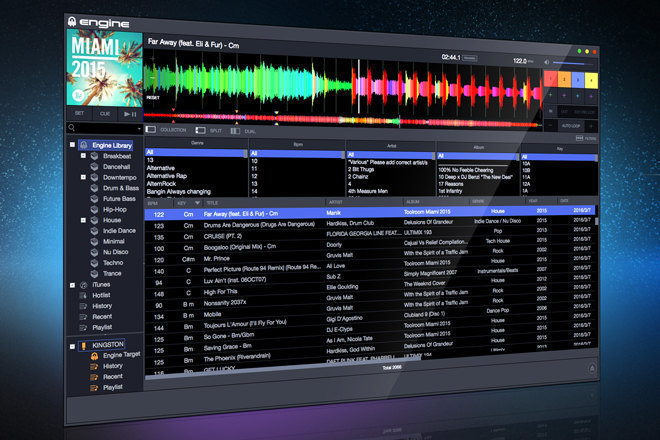Open the search field dropdown arrow
660x440 pixels.
pyautogui.click(x=139, y=128)
